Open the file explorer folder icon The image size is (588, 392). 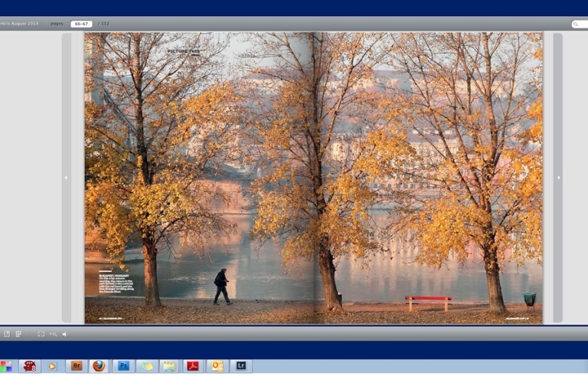coord(169,366)
